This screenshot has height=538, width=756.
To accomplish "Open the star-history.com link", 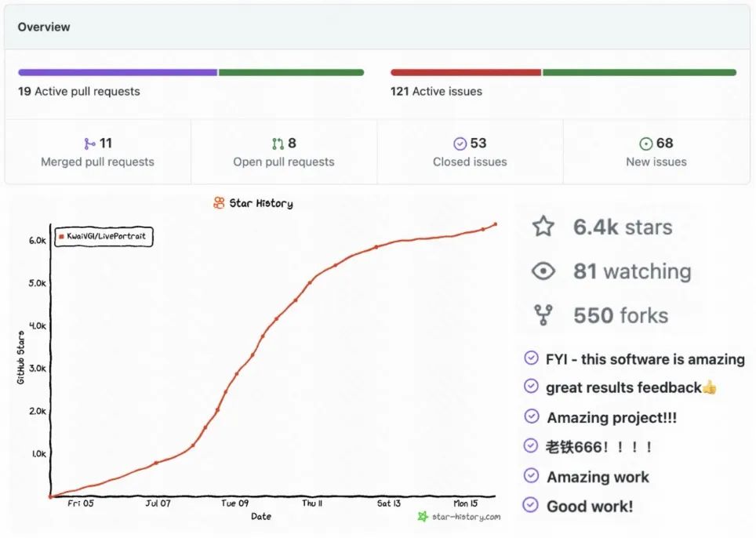I will point(465,517).
